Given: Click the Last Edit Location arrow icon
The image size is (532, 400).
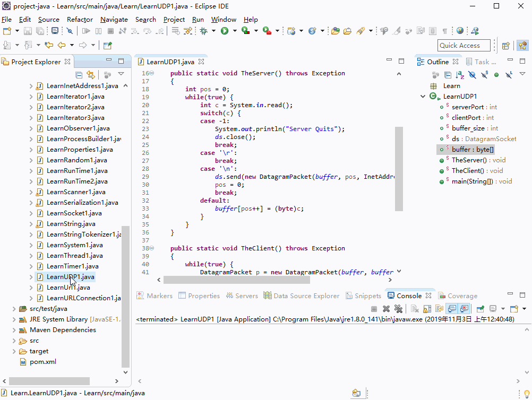Looking at the screenshot, I should click(x=49, y=45).
